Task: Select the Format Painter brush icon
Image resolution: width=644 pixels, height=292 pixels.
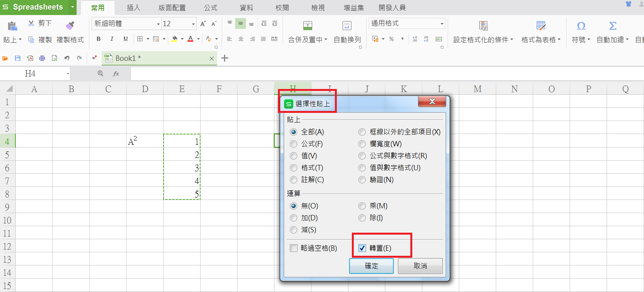Action: coord(70,26)
